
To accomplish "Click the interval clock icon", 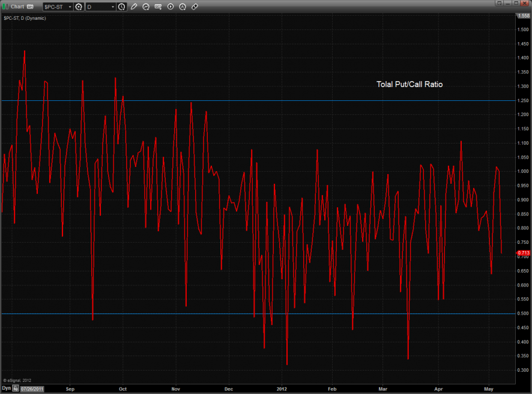I will point(122,7).
